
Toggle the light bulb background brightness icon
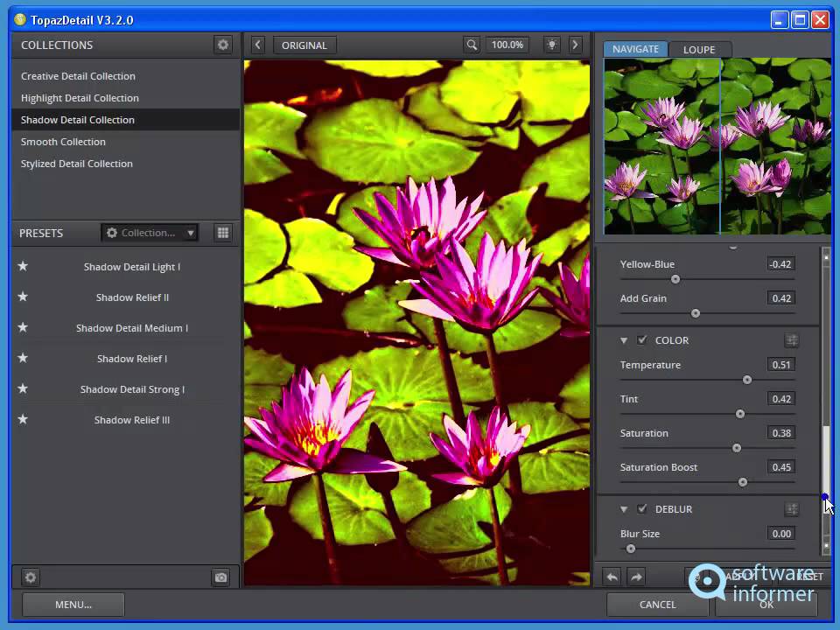tap(552, 45)
